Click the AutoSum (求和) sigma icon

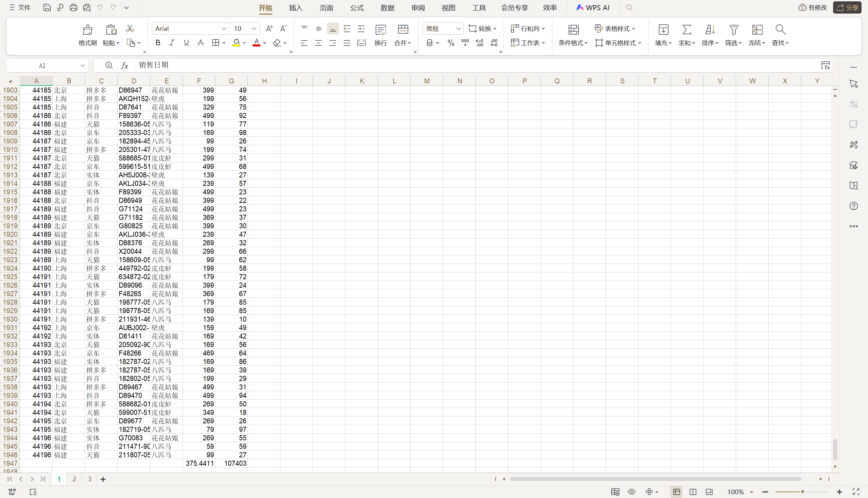tap(687, 30)
